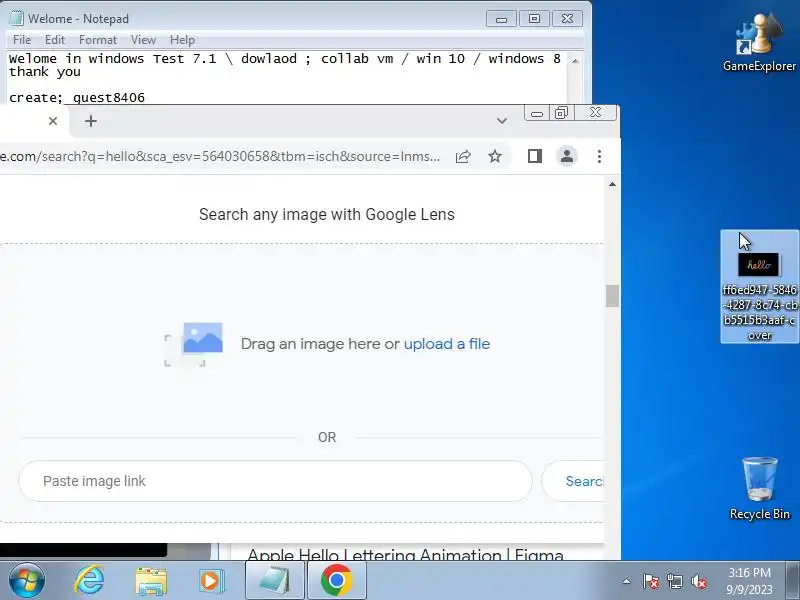Bookmark this page with the star
The image size is (800, 600).
[495, 156]
